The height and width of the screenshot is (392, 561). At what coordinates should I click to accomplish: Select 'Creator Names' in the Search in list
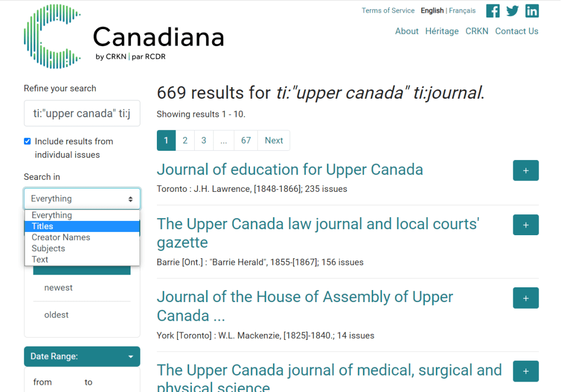pos(60,237)
